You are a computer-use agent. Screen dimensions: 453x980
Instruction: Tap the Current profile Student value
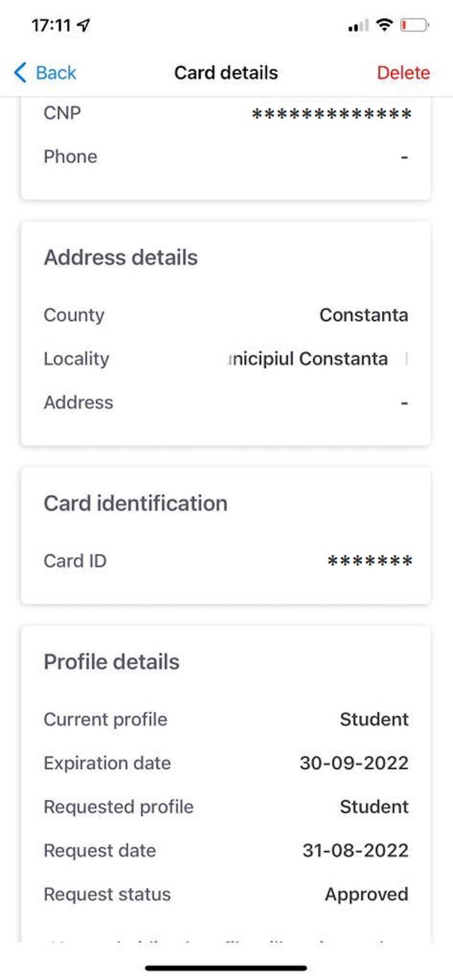[x=374, y=719]
